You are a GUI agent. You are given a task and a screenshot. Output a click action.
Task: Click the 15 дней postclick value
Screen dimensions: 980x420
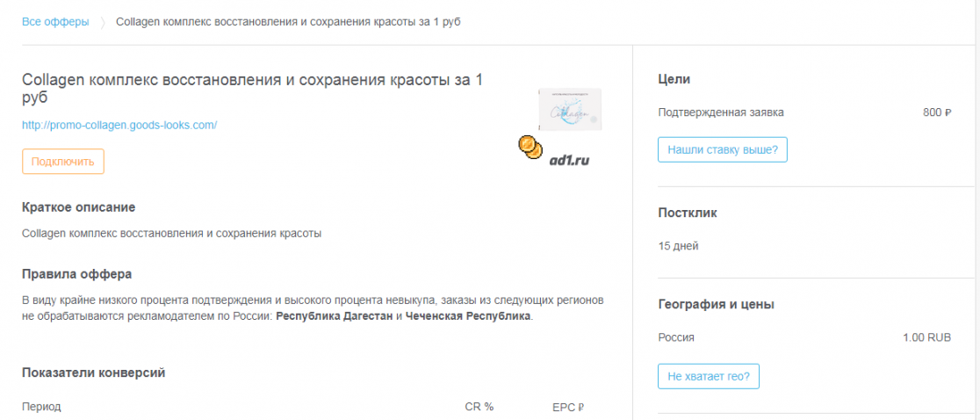click(x=678, y=246)
